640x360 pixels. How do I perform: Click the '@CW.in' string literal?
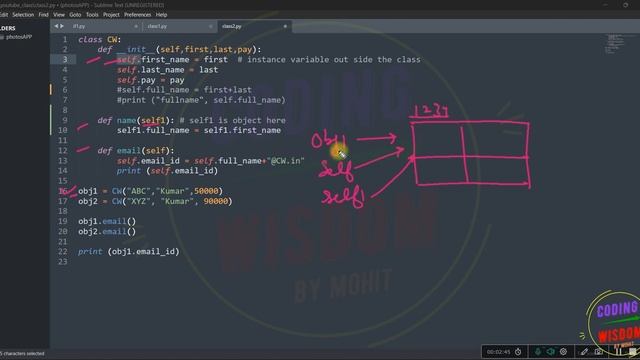286,161
